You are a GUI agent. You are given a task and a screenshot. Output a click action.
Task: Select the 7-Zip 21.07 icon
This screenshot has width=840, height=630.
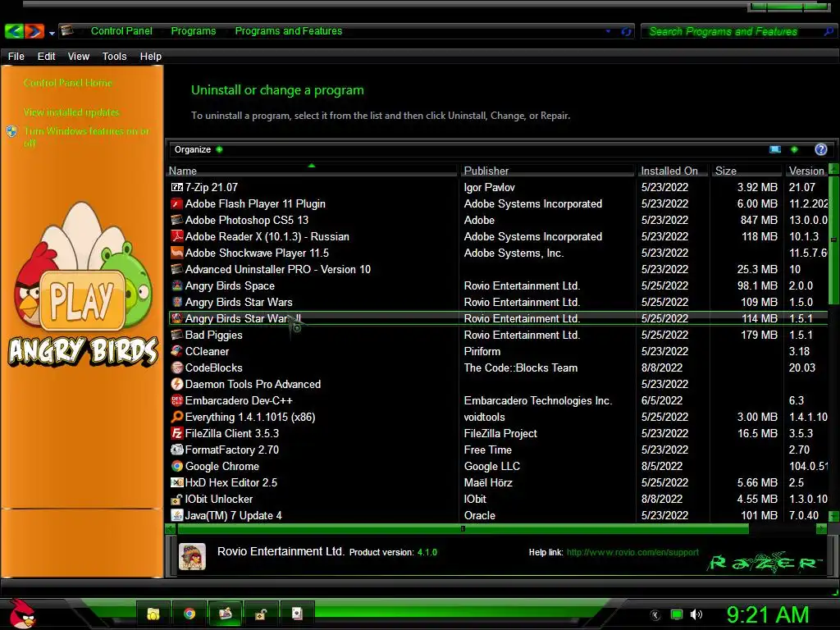coord(177,188)
